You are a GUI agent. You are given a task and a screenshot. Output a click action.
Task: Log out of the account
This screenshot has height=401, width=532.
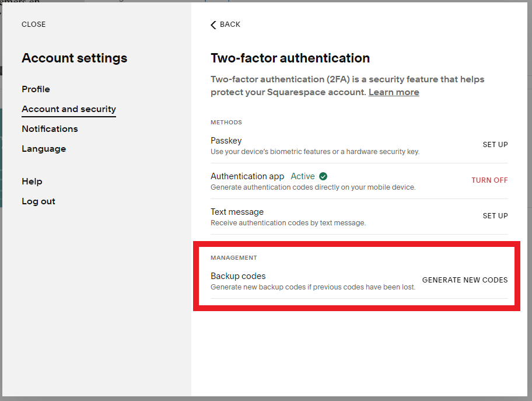(x=38, y=201)
